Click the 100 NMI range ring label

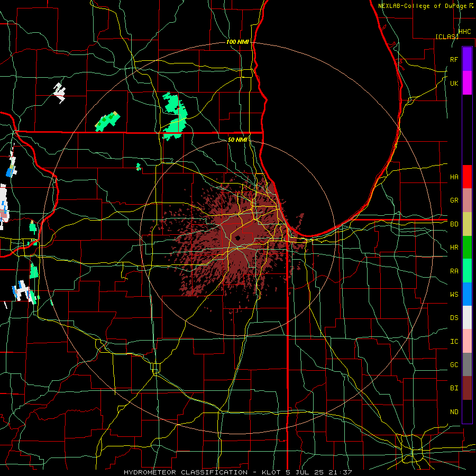(x=237, y=42)
